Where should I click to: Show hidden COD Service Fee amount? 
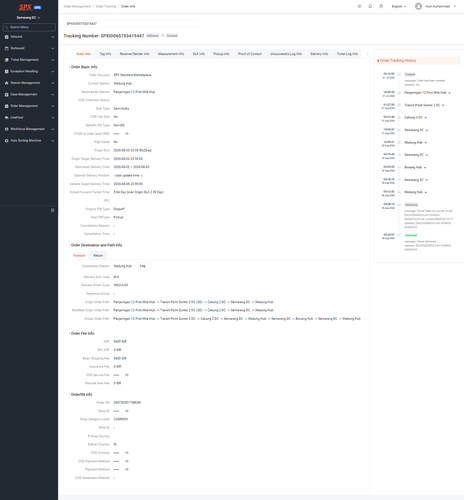coord(127,375)
